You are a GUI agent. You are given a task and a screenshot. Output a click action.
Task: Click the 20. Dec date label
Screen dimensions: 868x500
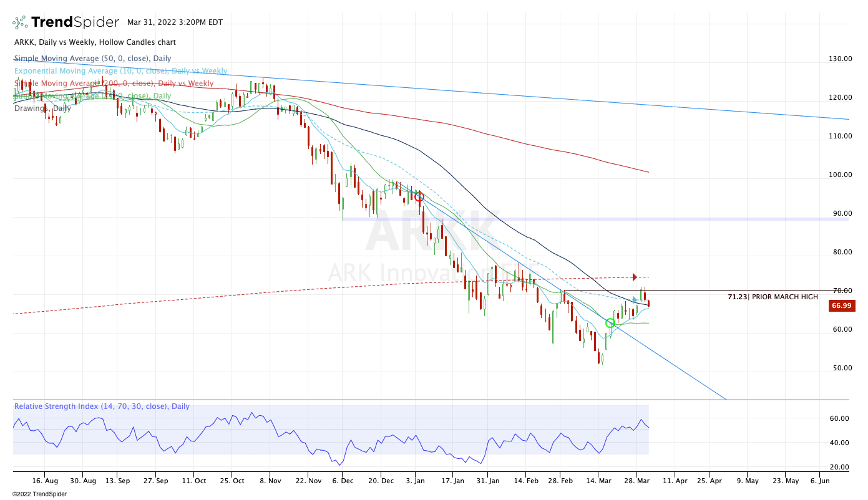(x=381, y=481)
